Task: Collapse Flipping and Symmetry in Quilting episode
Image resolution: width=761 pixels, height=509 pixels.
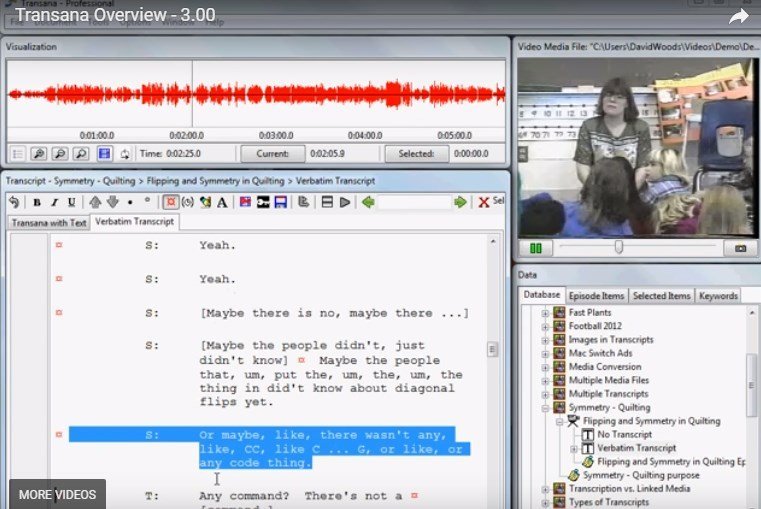Action: 559,422
